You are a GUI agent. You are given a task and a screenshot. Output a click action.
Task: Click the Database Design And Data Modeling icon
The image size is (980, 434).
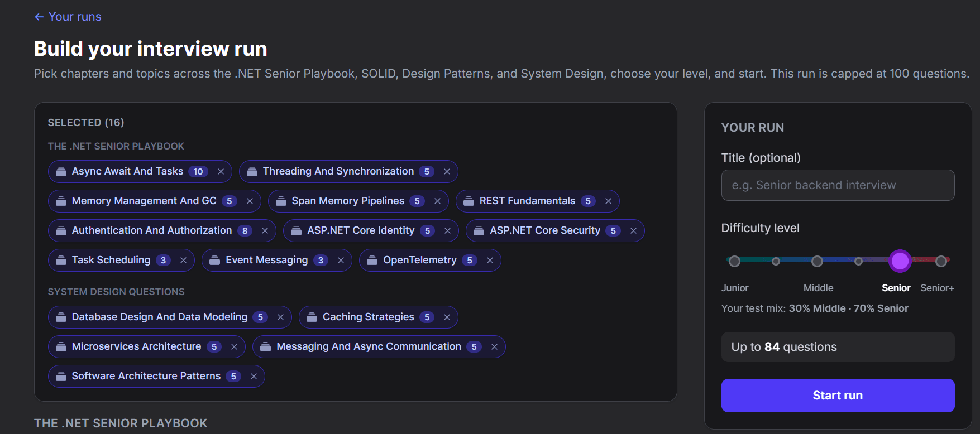pyautogui.click(x=61, y=317)
